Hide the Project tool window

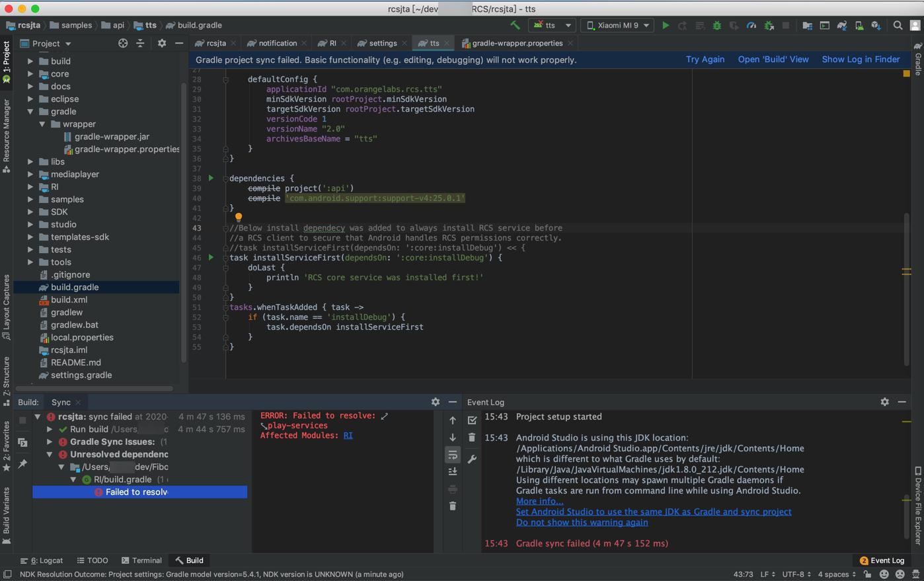pos(179,43)
